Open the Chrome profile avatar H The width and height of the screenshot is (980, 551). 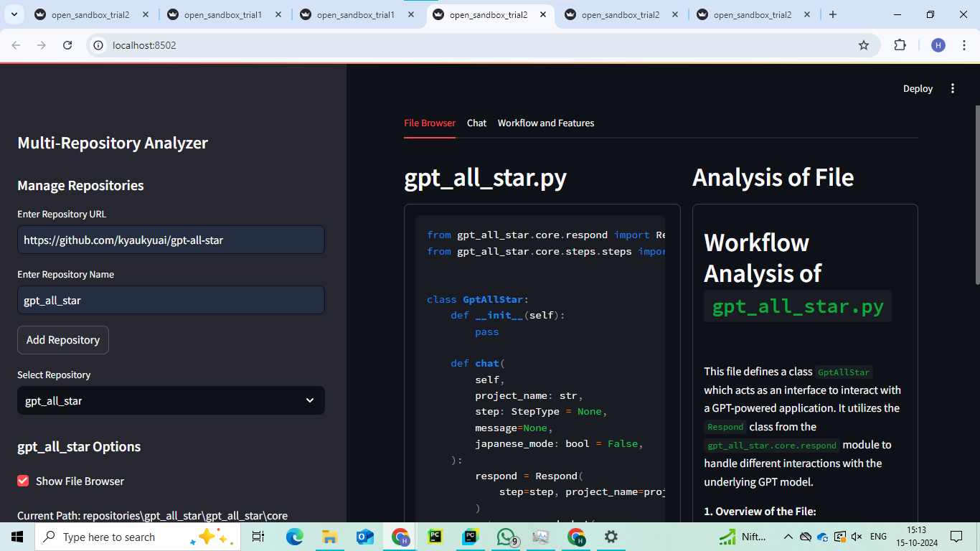tap(938, 45)
